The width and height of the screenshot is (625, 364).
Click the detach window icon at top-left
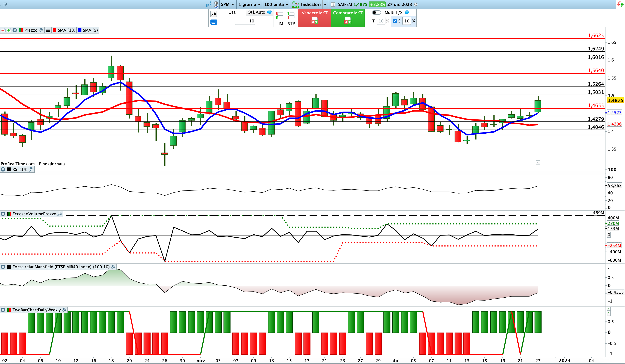5,4
